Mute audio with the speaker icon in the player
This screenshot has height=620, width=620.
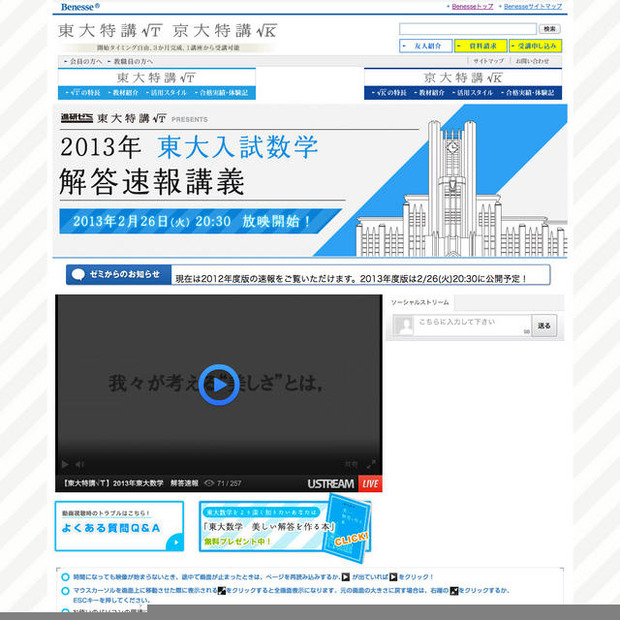click(x=79, y=464)
